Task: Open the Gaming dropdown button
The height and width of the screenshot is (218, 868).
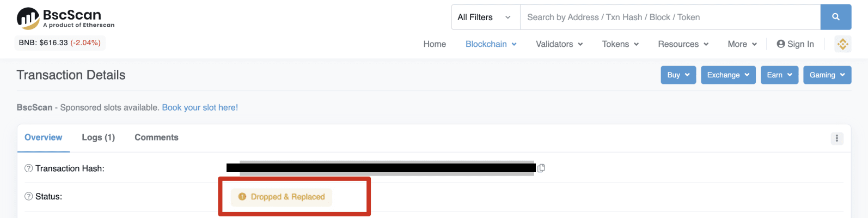Action: point(827,75)
